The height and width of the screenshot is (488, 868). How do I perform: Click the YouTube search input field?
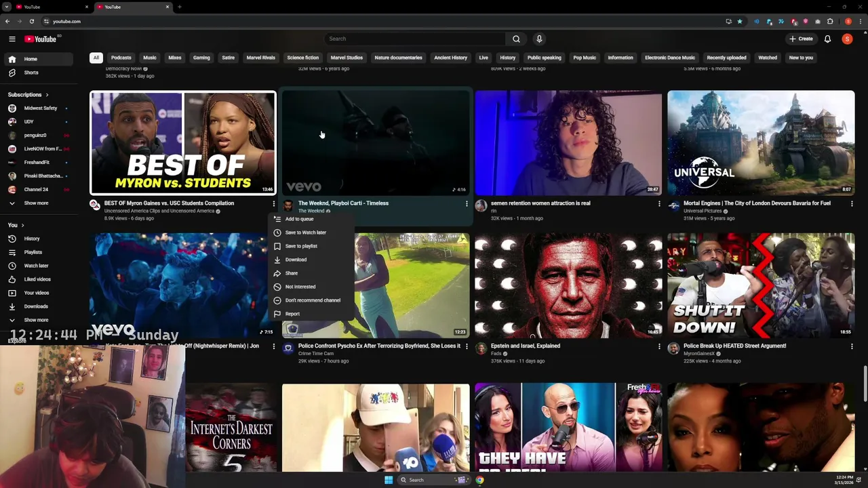(415, 39)
